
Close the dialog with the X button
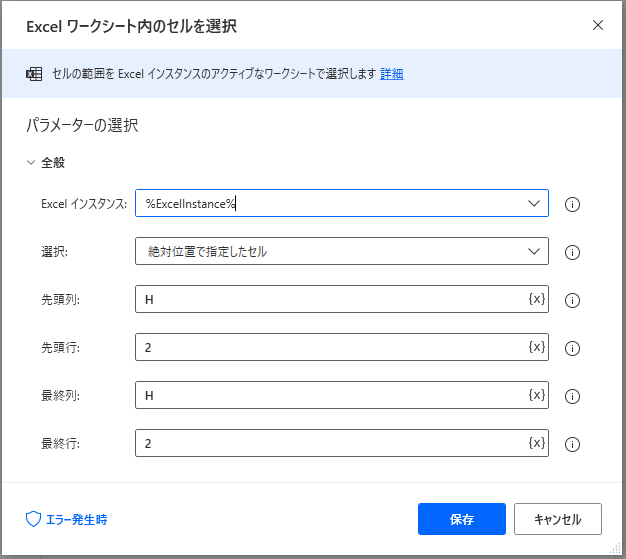(598, 25)
